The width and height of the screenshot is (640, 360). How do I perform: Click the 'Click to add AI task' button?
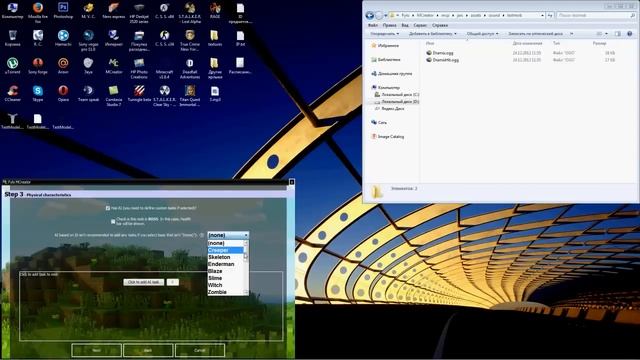(x=144, y=282)
